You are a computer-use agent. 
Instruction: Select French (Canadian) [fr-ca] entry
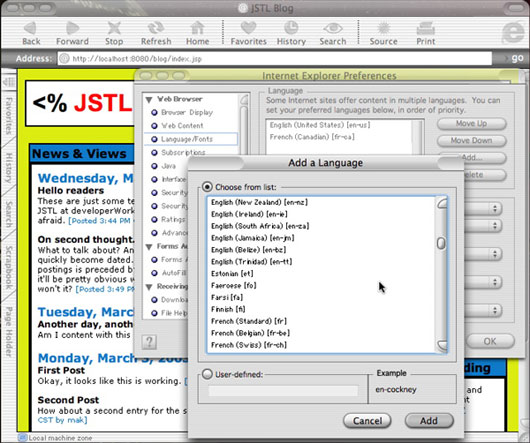312,137
